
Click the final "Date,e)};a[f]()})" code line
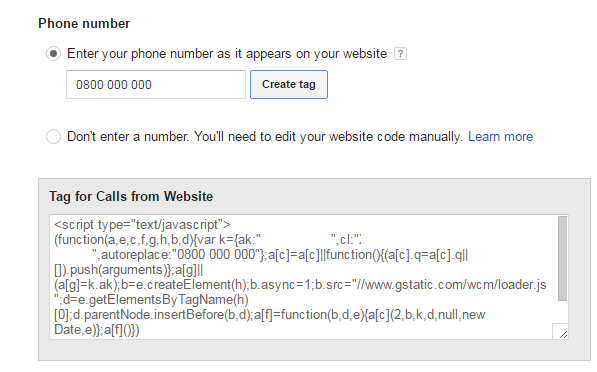97,330
